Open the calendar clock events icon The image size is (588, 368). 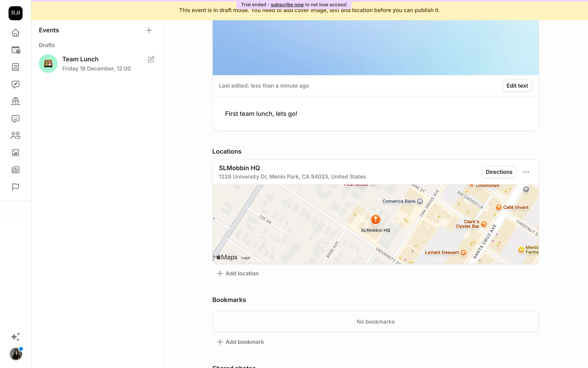pos(15,50)
